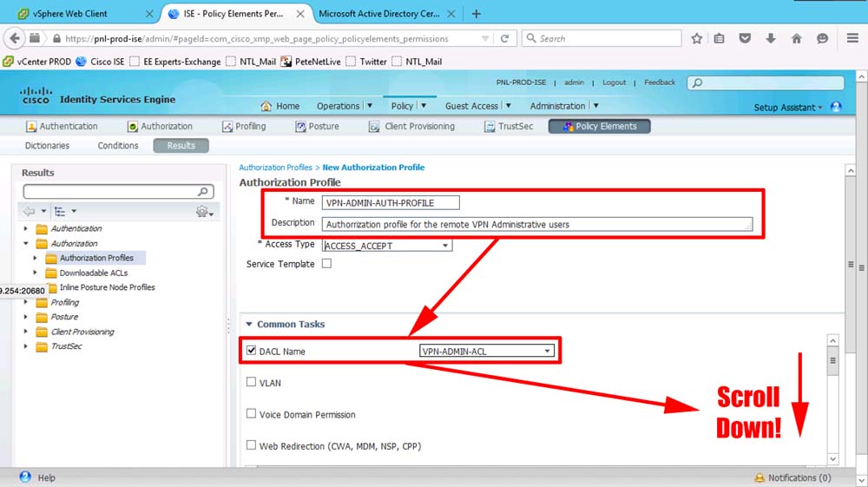The width and height of the screenshot is (868, 487).
Task: Click the Home house icon
Action: tap(266, 106)
